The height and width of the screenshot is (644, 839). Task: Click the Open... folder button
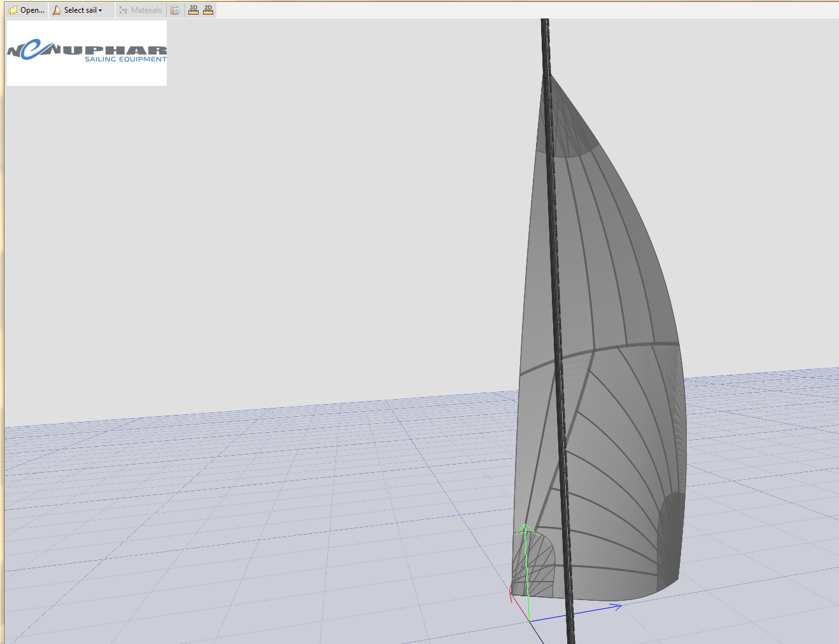point(26,10)
